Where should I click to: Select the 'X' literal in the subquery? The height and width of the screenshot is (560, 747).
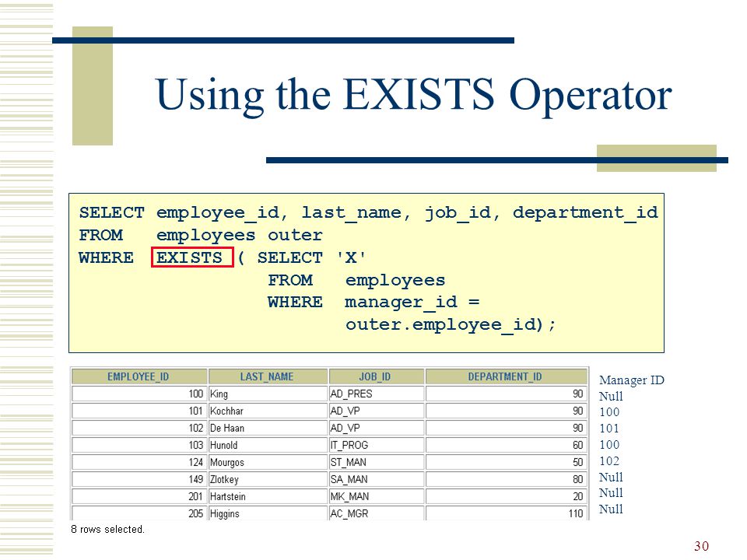(351, 258)
